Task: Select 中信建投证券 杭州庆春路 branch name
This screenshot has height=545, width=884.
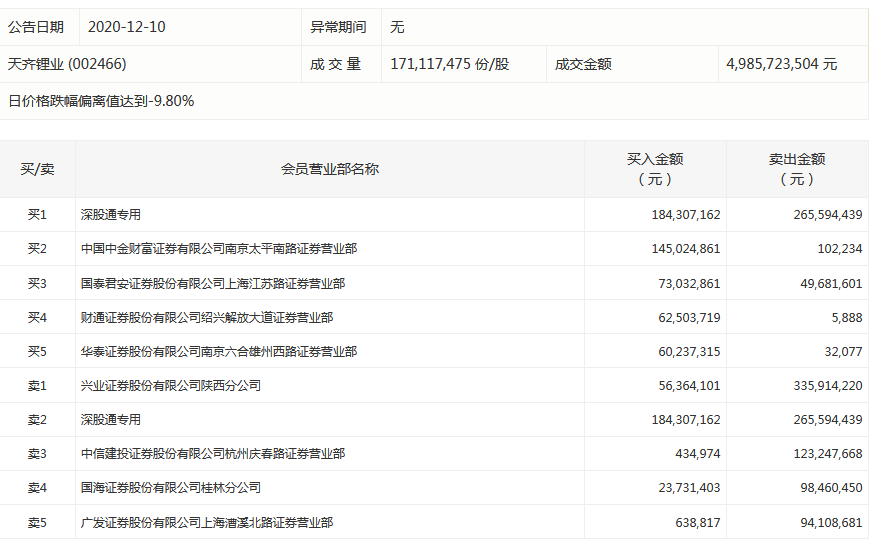Action: point(213,454)
